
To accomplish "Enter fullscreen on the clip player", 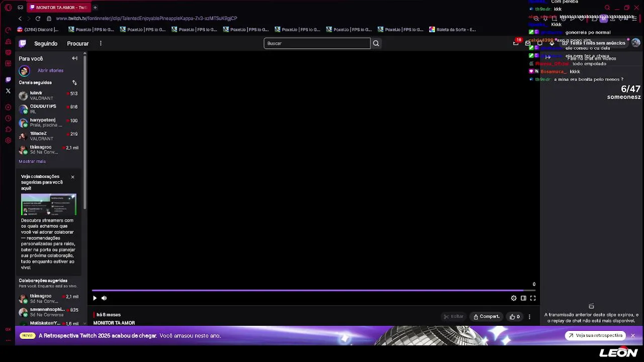I will pos(533,298).
